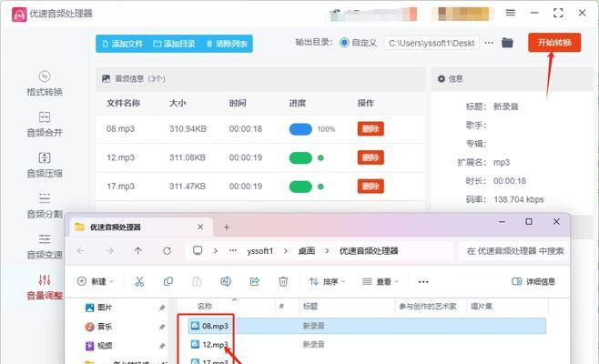
Task: Open the 音频分割 audio split tool
Action: click(x=45, y=206)
